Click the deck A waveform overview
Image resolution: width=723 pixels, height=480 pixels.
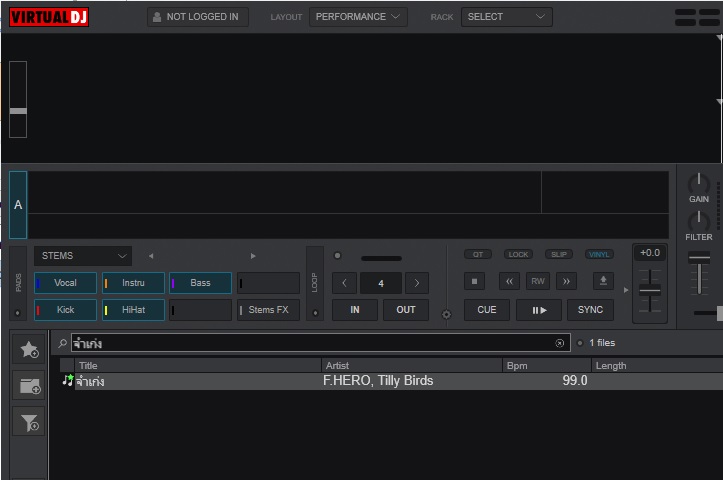[x=348, y=192]
